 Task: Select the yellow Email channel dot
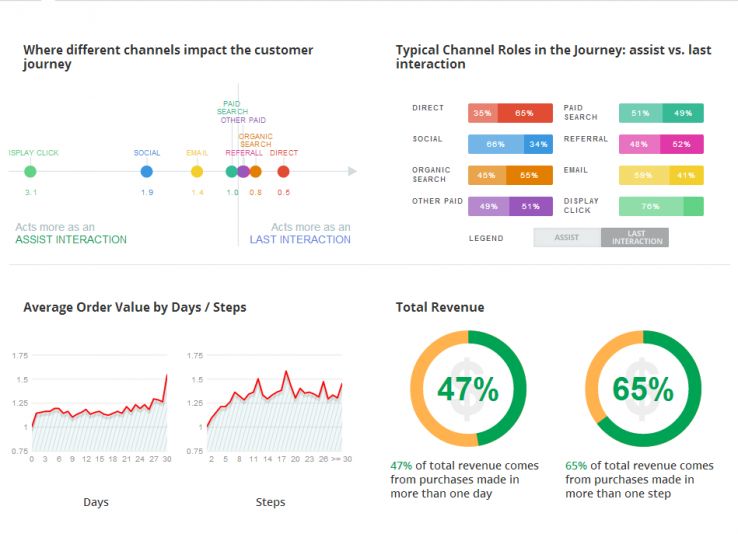pyautogui.click(x=197, y=172)
